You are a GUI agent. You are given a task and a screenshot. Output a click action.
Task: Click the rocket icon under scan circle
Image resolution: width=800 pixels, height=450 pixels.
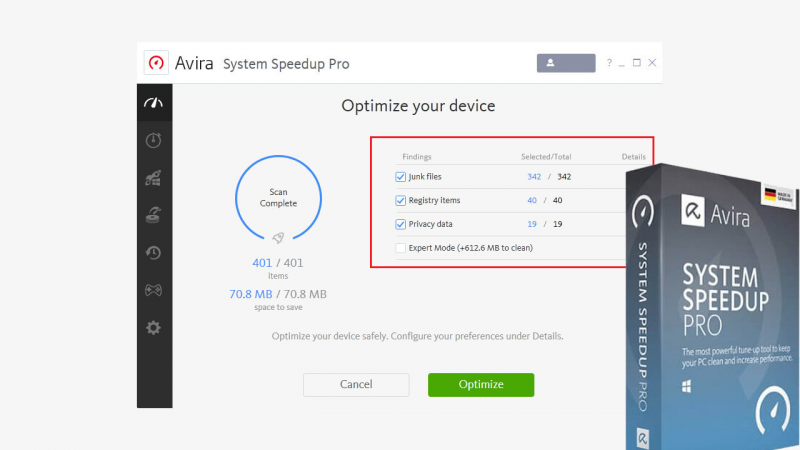point(278,238)
